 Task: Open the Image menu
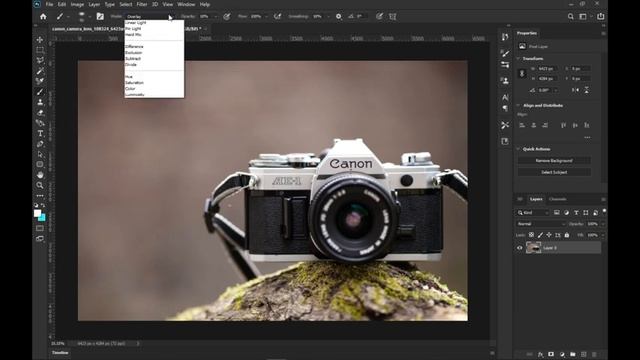tap(77, 4)
